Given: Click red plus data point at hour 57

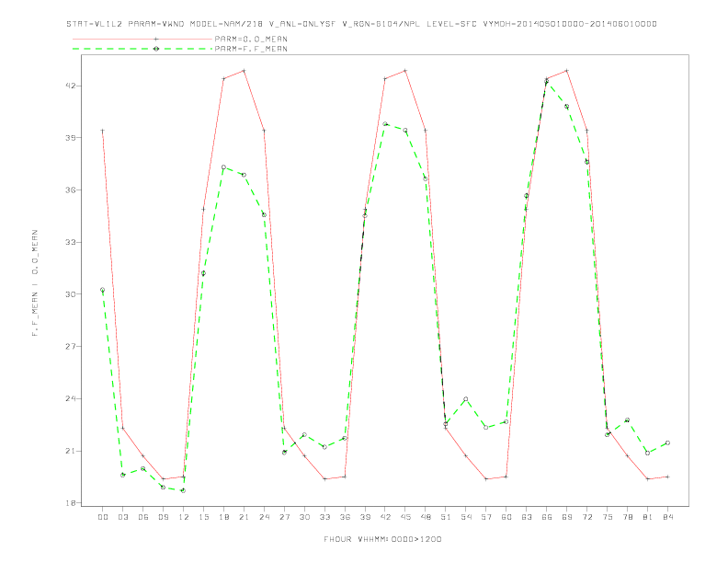Looking at the screenshot, I should (x=486, y=479).
